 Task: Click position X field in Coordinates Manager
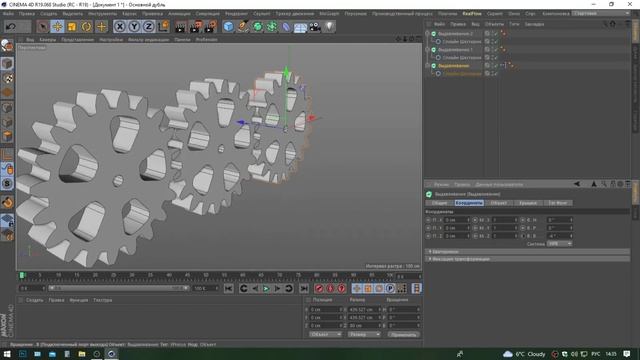pyautogui.click(x=326, y=309)
